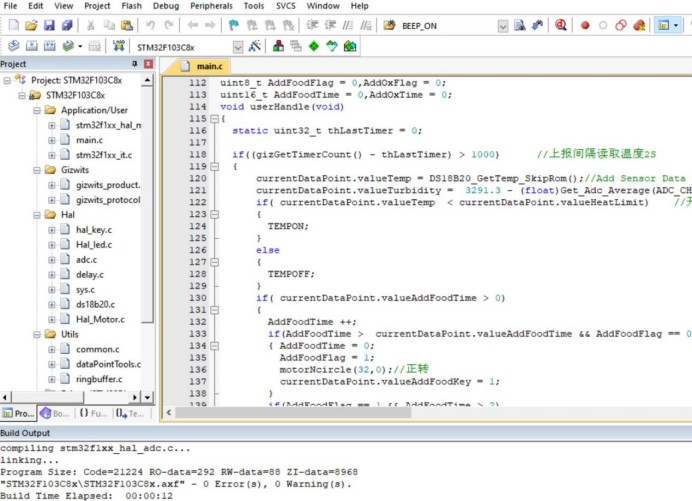Select adc.c file in tree
The image size is (692, 501).
[x=86, y=260]
